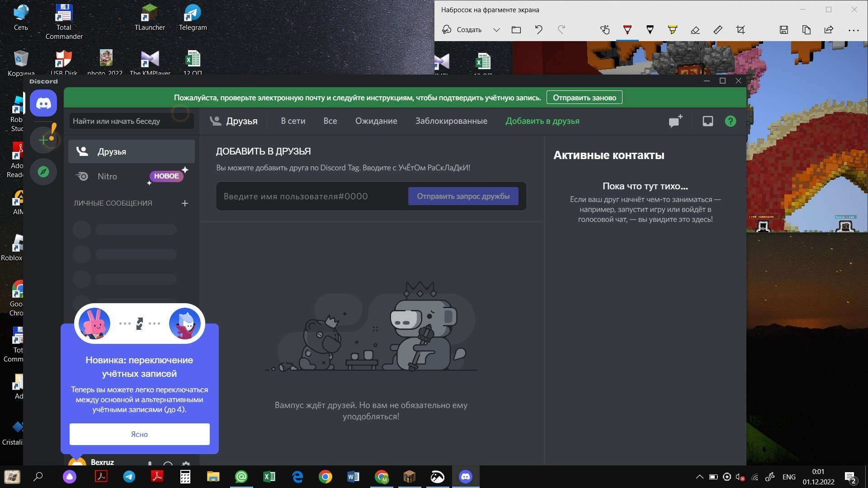The height and width of the screenshot is (488, 868).
Task: Show hidden tray icons with the chevron
Action: click(699, 477)
